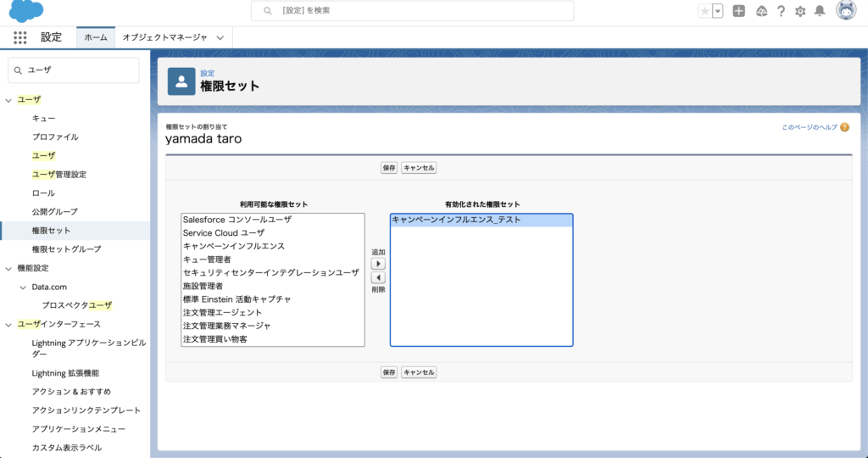Select 注文管理業務マネージャ in available list
Screen dimensions: 868x458
pos(272,327)
